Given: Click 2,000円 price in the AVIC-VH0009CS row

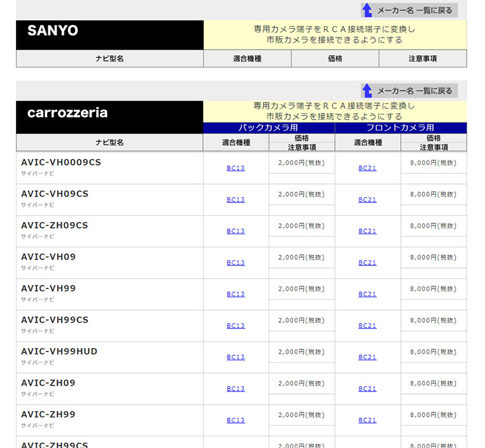Looking at the screenshot, I should point(301,163).
